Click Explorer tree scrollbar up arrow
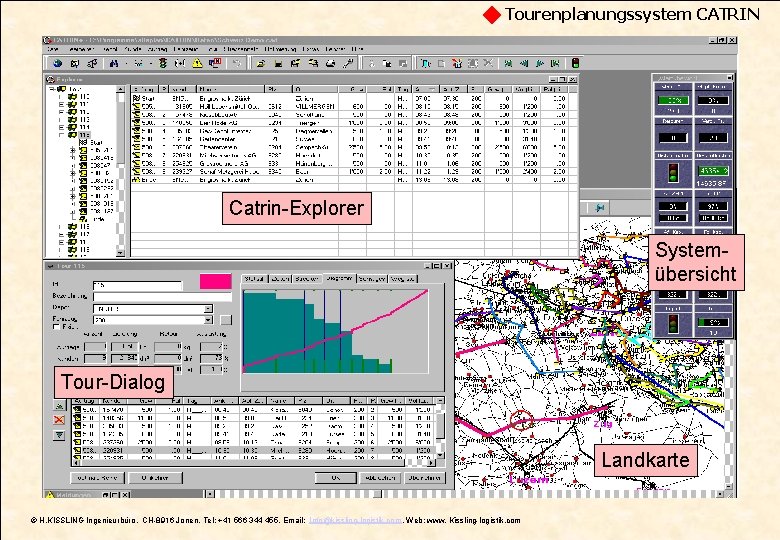780x540 pixels. tap(120, 90)
